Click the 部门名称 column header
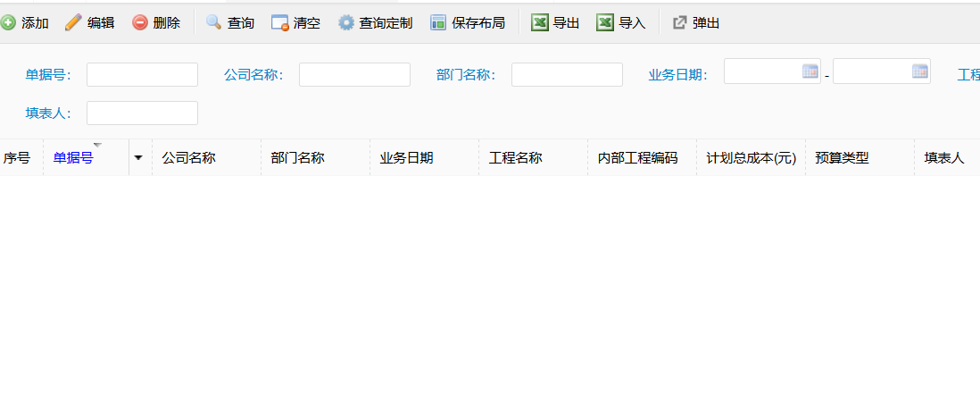The image size is (980, 403). coord(297,158)
